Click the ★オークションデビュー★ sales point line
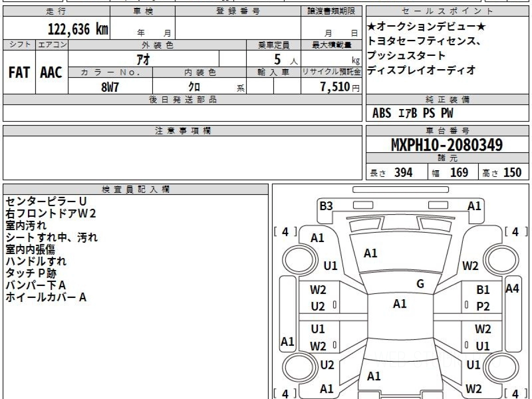 point(426,27)
